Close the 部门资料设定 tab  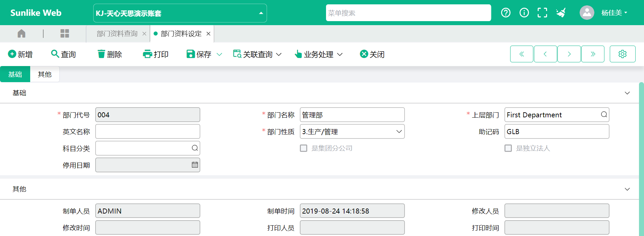208,34
